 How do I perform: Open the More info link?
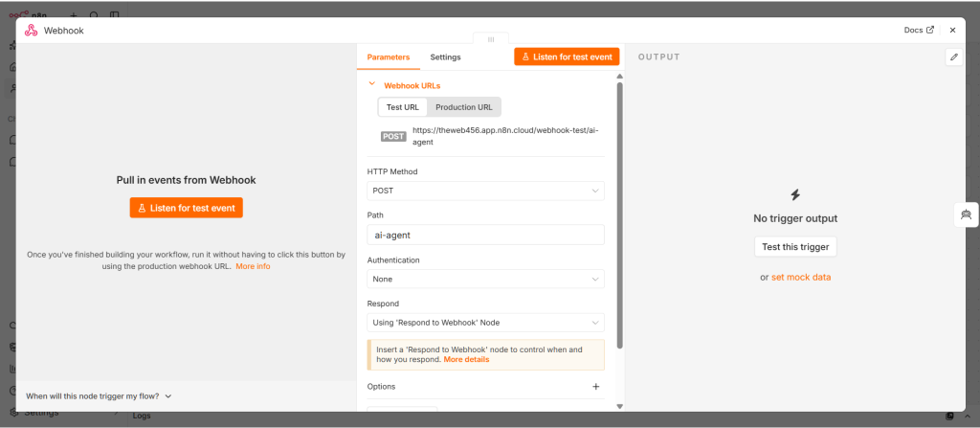(253, 266)
